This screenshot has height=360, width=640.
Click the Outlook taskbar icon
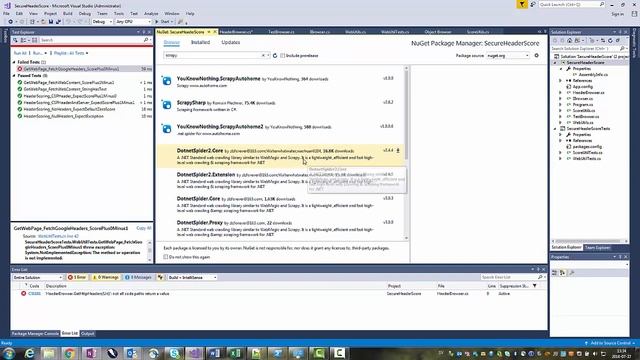(x=131, y=353)
